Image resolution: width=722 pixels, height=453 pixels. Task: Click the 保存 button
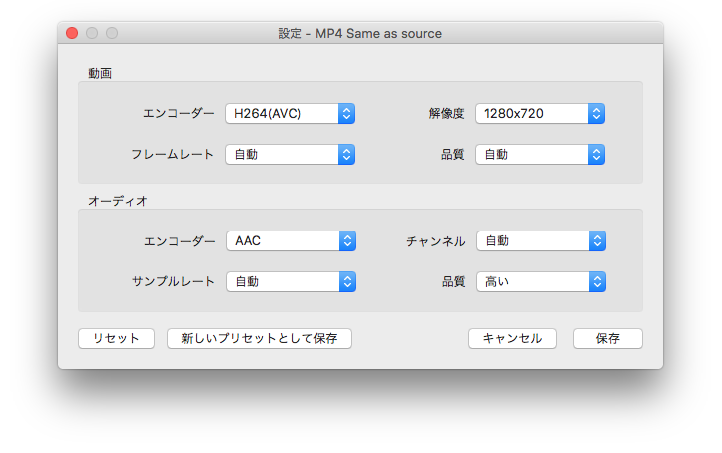pos(607,338)
